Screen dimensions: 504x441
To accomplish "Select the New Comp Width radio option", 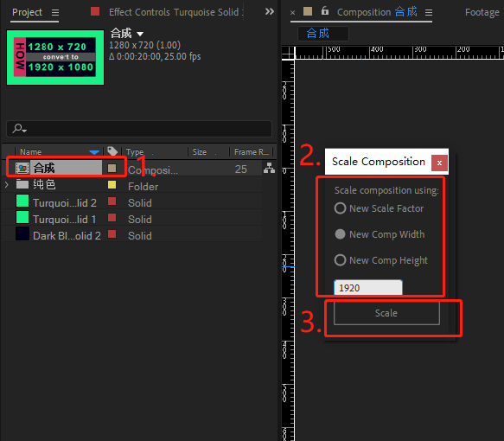I will 340,234.
